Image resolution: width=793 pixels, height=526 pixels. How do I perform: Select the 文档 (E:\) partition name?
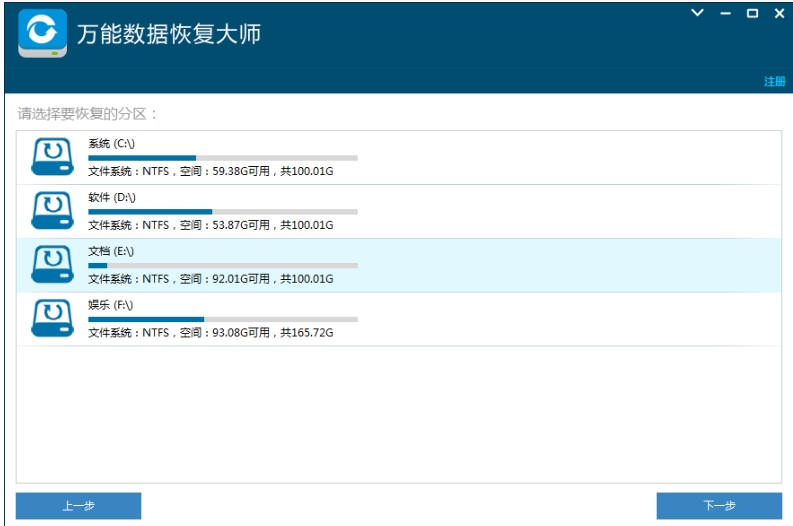coord(111,251)
